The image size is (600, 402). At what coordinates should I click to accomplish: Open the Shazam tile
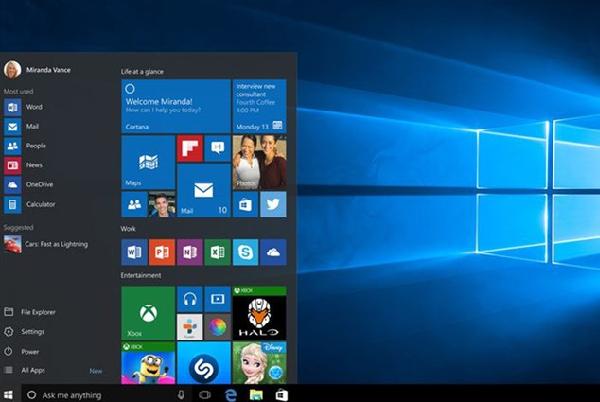204,363
